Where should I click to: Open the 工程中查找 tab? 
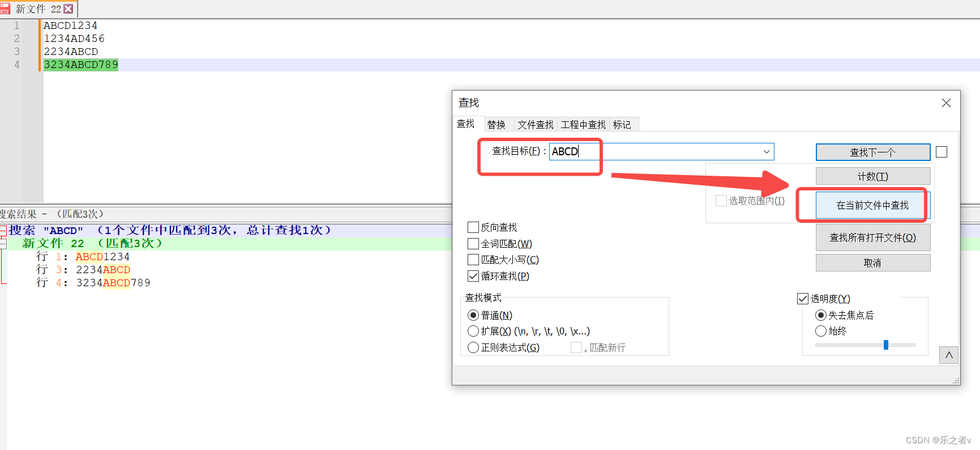pyautogui.click(x=583, y=125)
